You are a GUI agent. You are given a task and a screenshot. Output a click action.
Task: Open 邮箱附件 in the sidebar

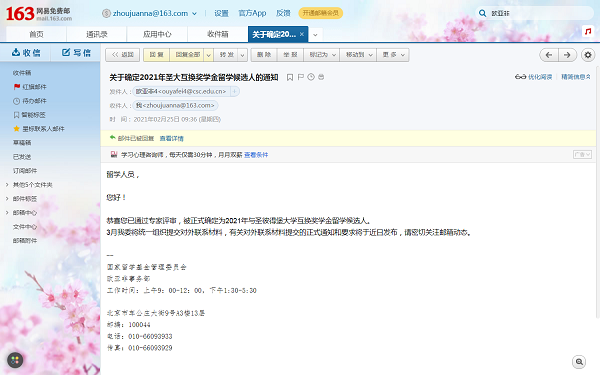(25, 241)
